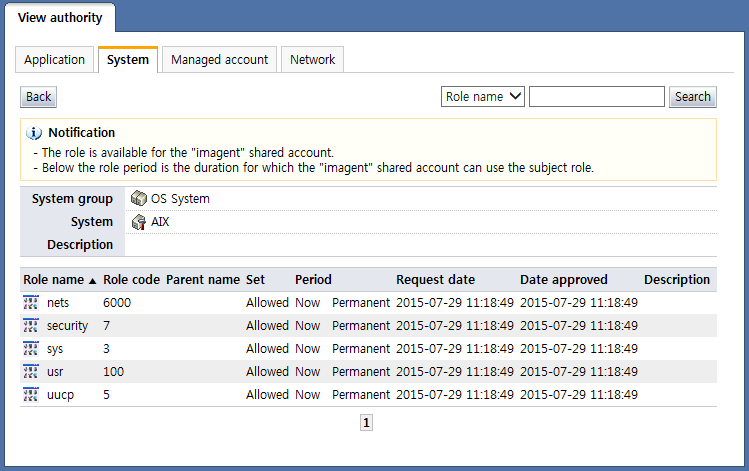Click the role icon beside sys

[30, 349]
